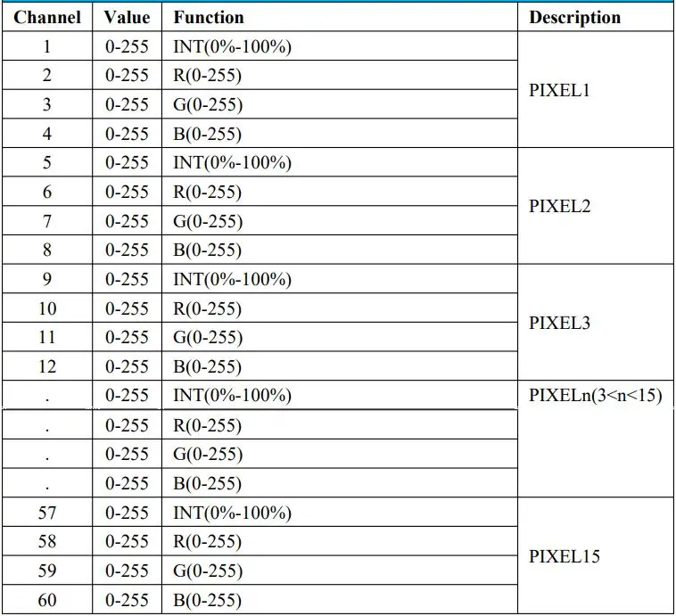Click the 0-255 value for channel 9
This screenshot has width=676, height=616.
tap(127, 279)
